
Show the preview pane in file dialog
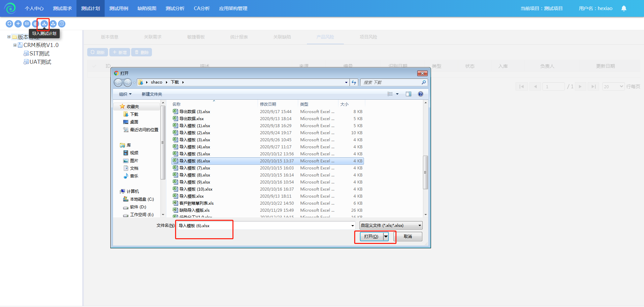pyautogui.click(x=408, y=94)
